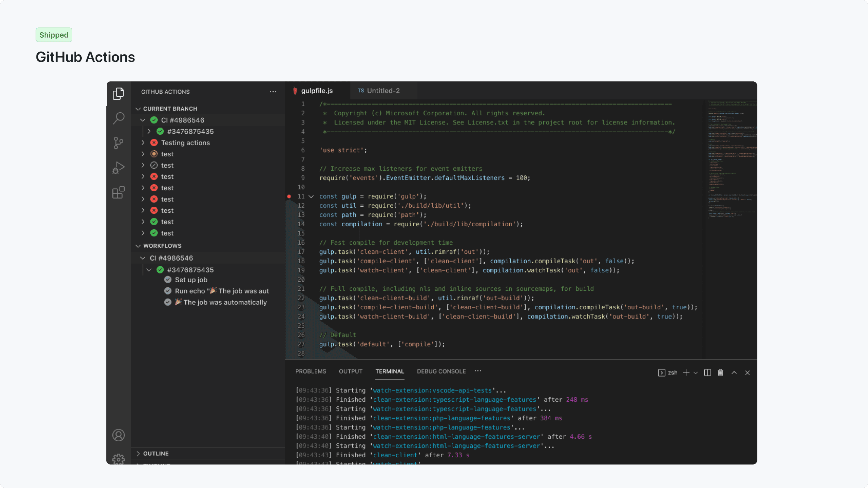868x488 pixels.
Task: Open GitHub Actions panel more actions menu
Action: tap(273, 92)
